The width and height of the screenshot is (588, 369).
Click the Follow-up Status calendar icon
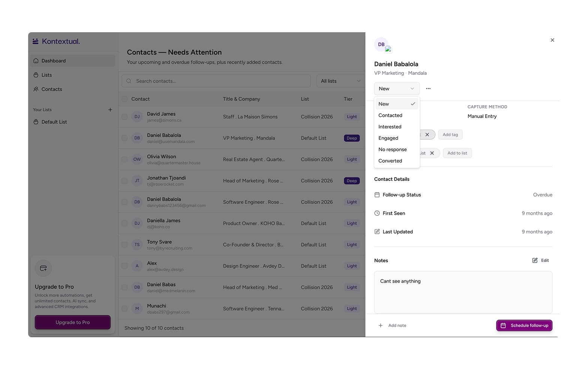377,195
